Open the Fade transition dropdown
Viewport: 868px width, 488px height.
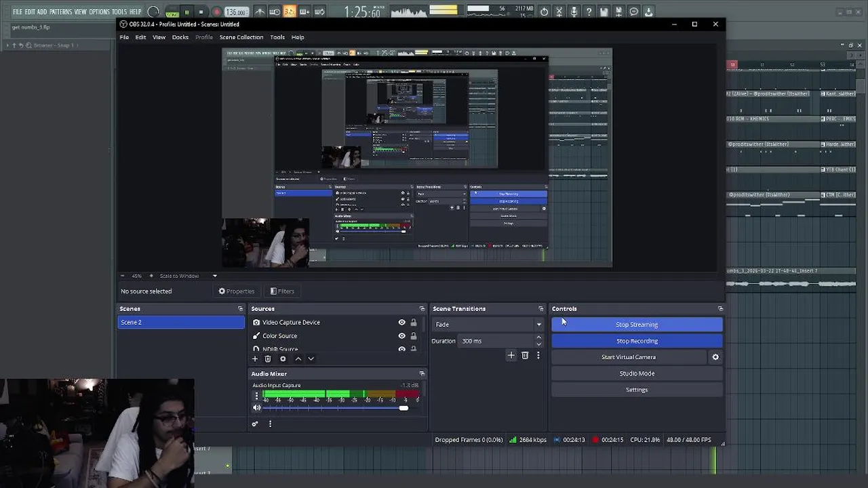pos(488,325)
